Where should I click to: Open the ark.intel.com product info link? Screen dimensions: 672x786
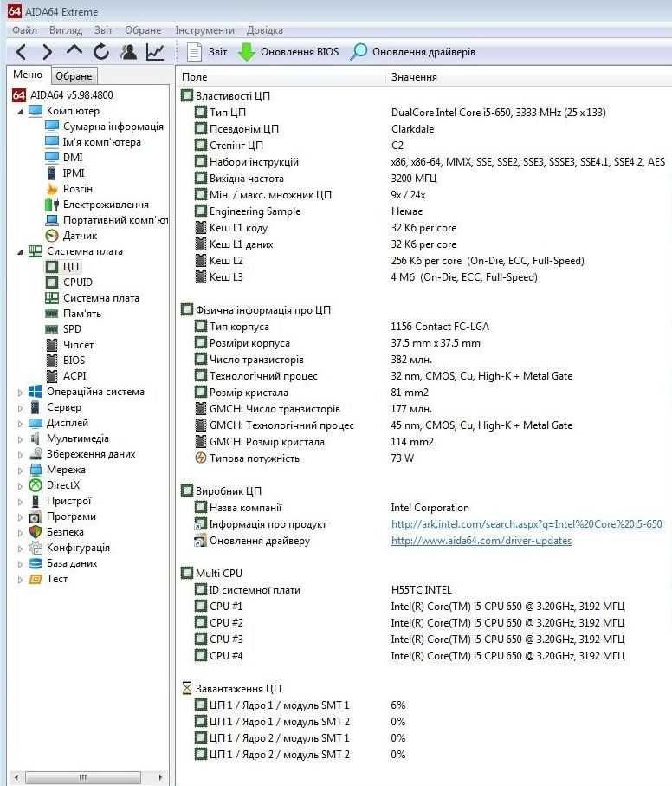pos(527,524)
